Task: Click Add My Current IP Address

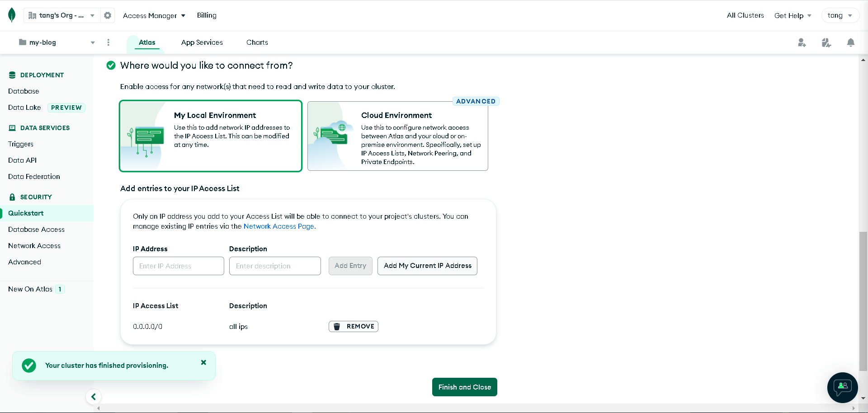Action: point(427,266)
